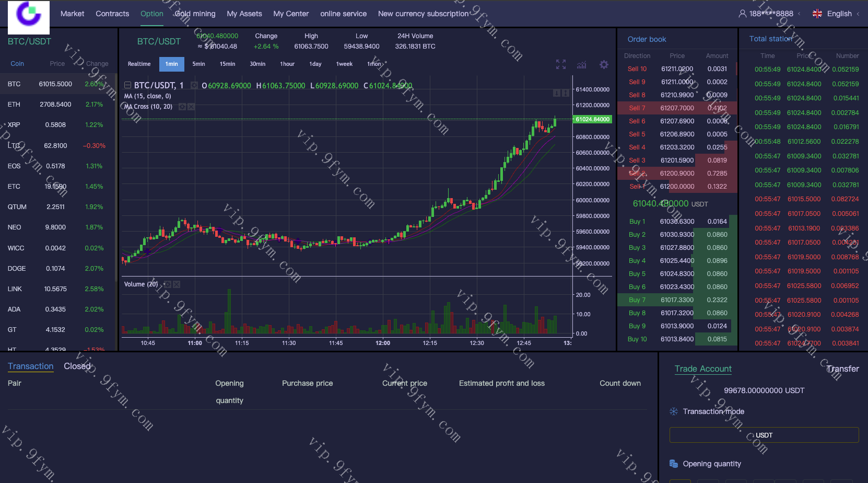Click the user account profile icon
The image size is (868, 483).
pos(742,14)
